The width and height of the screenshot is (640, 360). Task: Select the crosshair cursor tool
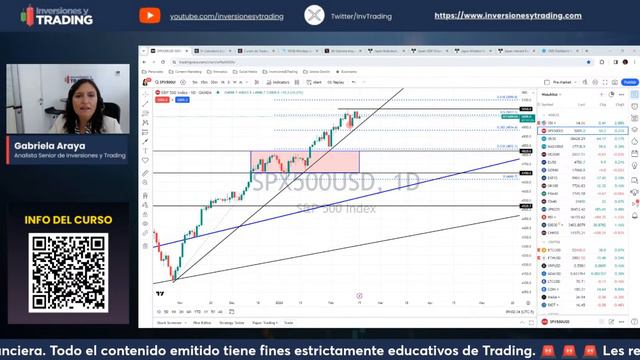(x=145, y=94)
